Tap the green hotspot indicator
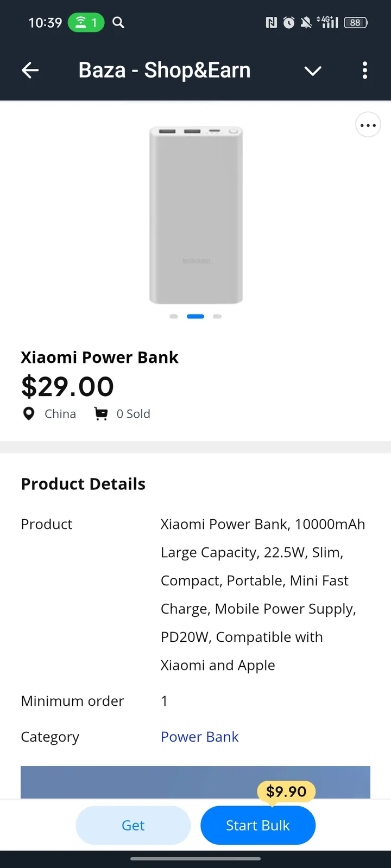 tap(86, 23)
